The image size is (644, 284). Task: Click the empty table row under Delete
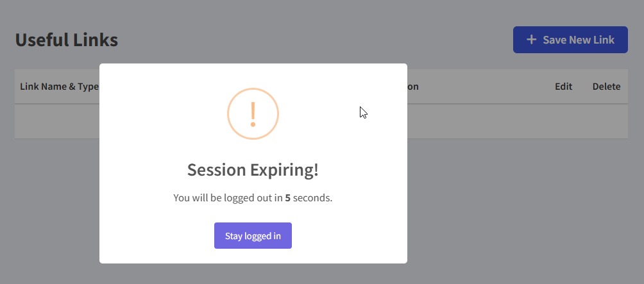click(606, 121)
